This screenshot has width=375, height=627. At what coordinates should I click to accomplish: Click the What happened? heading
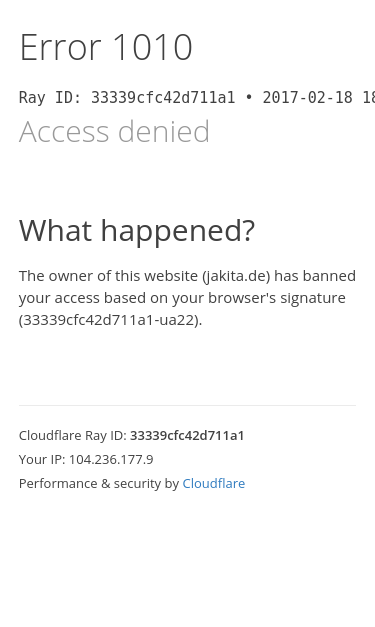[x=137, y=231]
